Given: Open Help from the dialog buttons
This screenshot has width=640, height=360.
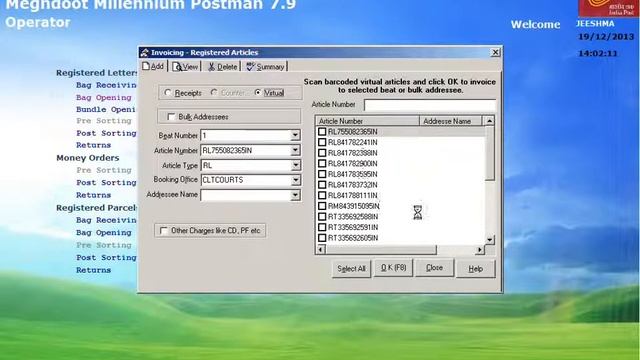Looking at the screenshot, I should pos(476,269).
